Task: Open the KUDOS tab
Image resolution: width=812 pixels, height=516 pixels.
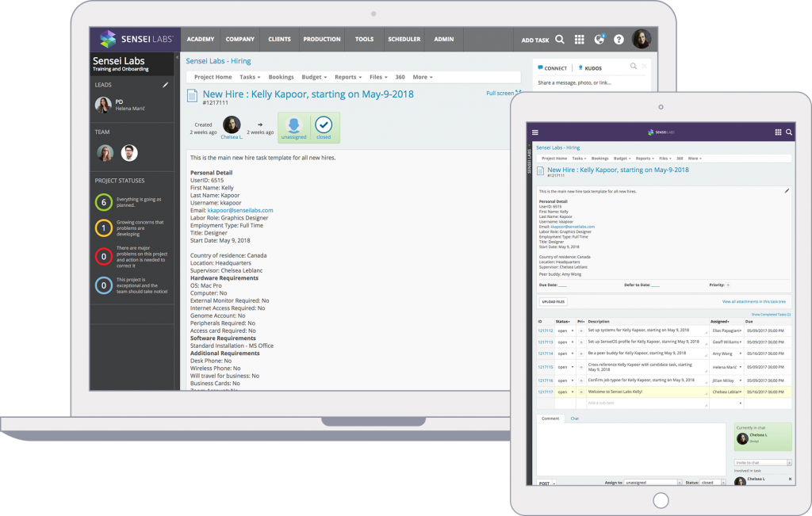Action: (x=590, y=68)
